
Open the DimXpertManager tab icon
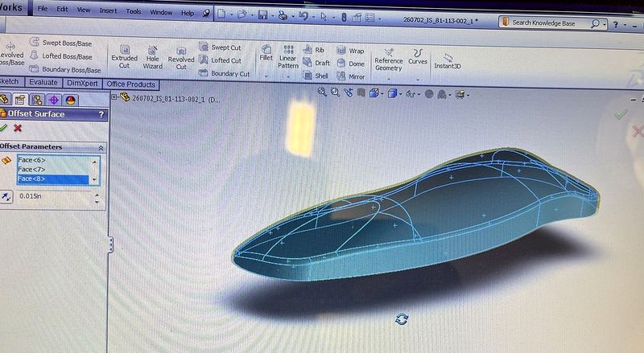point(54,101)
